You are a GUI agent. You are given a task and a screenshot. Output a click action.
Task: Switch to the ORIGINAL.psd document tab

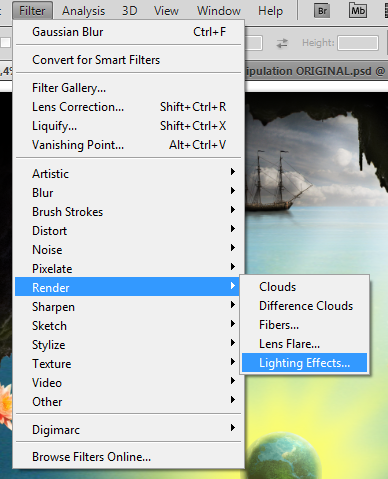pyautogui.click(x=316, y=71)
